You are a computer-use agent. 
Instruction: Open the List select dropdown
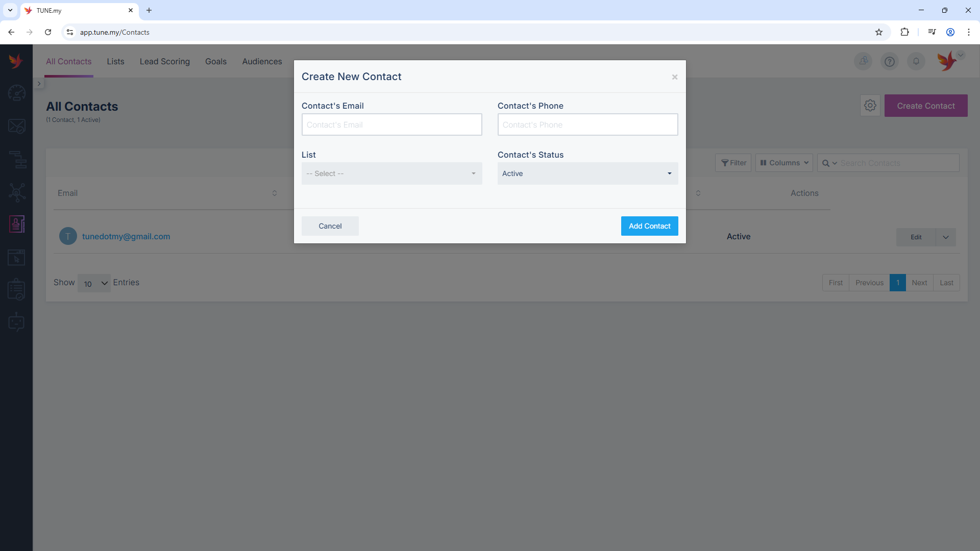click(391, 173)
